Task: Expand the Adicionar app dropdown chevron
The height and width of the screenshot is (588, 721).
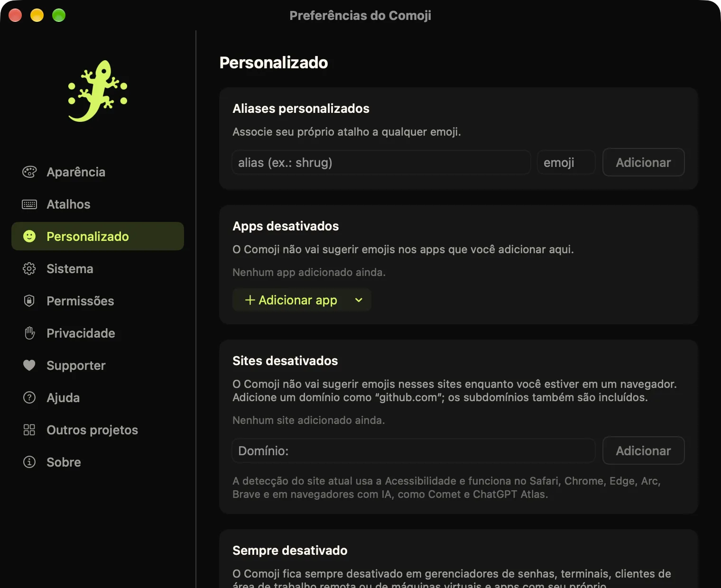Action: coord(359,300)
